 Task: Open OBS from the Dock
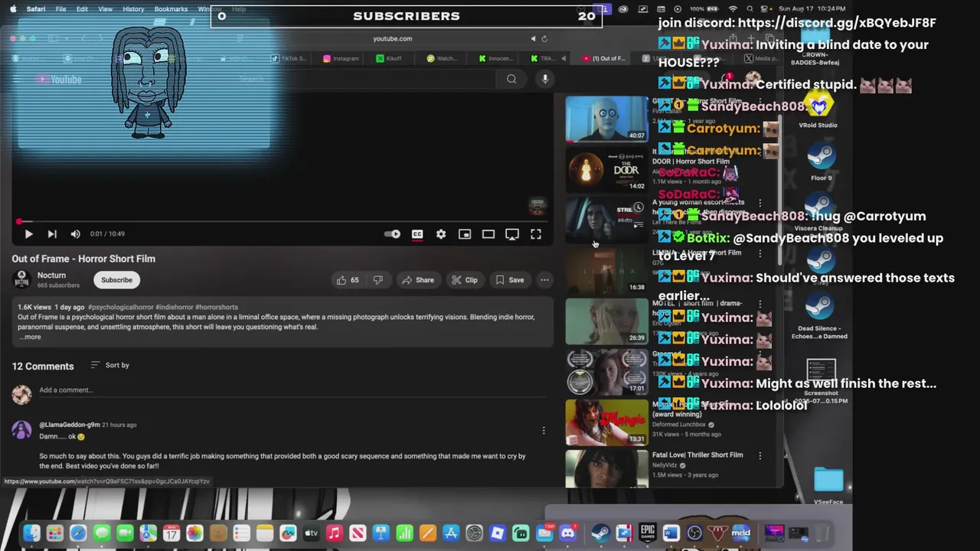tap(694, 533)
